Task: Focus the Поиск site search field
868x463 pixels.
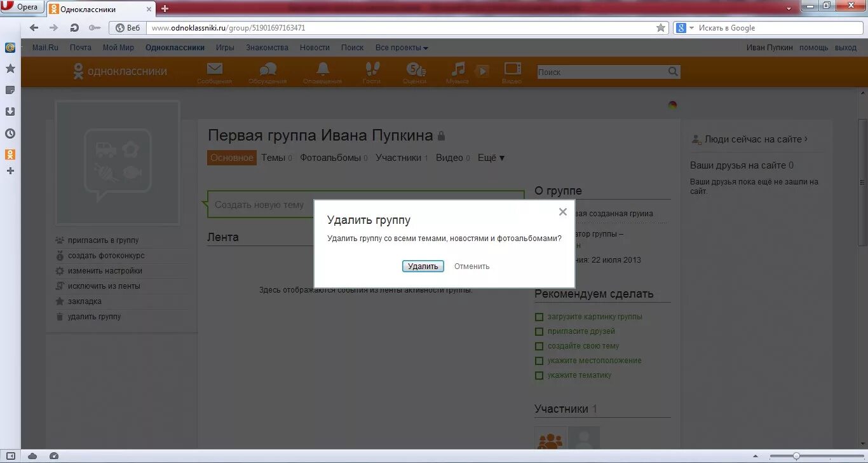Action: 602,72
